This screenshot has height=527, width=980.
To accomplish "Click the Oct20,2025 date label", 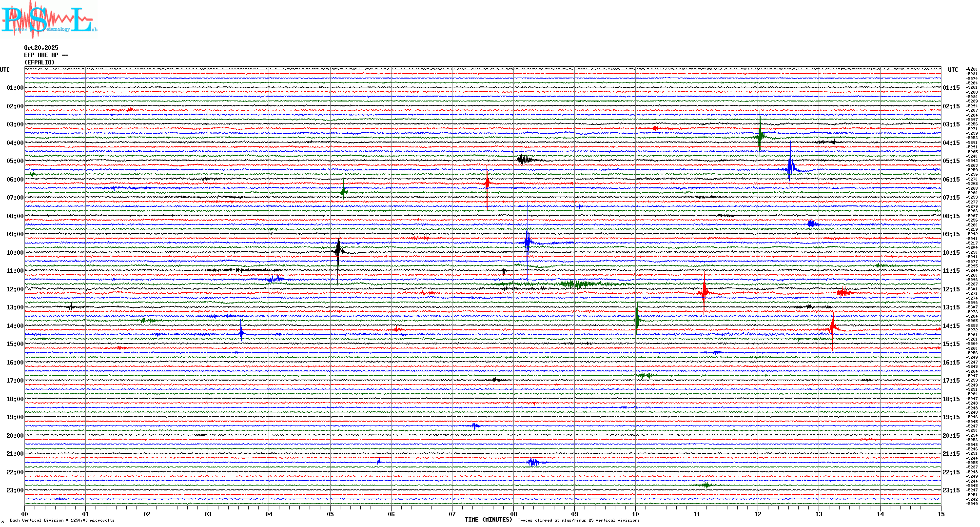I will [x=41, y=48].
